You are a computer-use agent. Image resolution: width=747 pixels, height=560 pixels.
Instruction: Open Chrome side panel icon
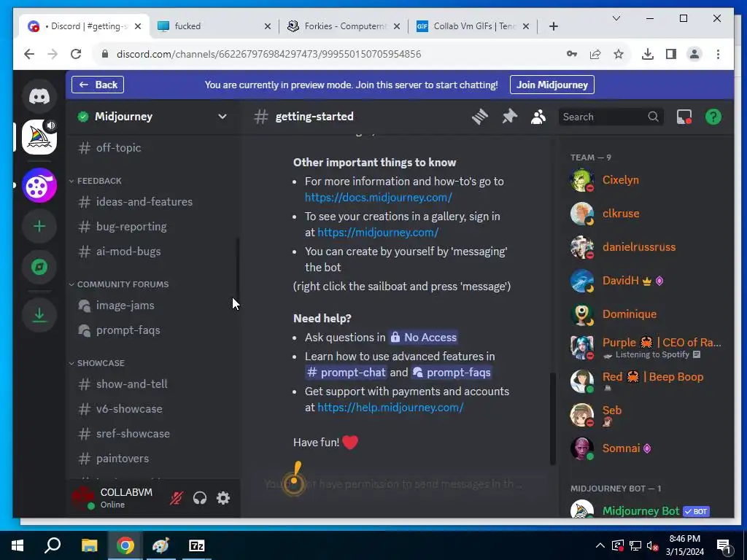click(671, 54)
